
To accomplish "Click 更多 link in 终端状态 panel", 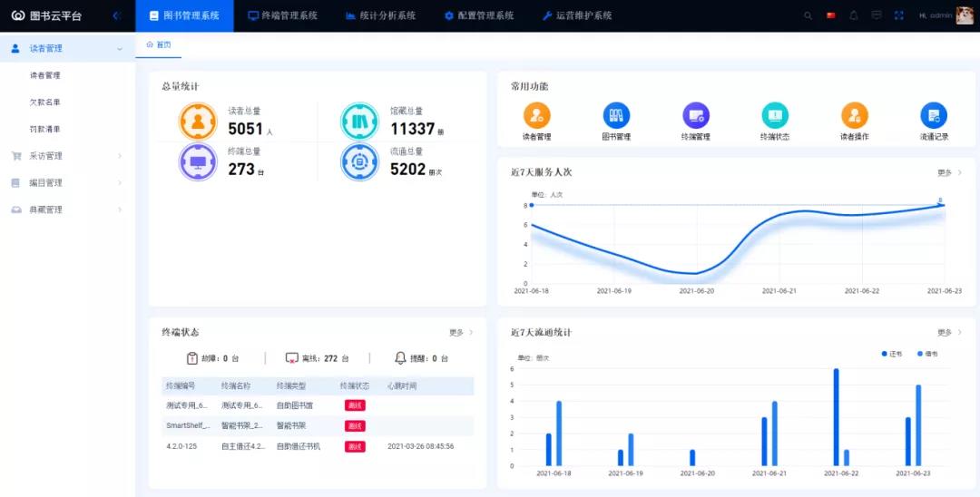I will point(461,333).
